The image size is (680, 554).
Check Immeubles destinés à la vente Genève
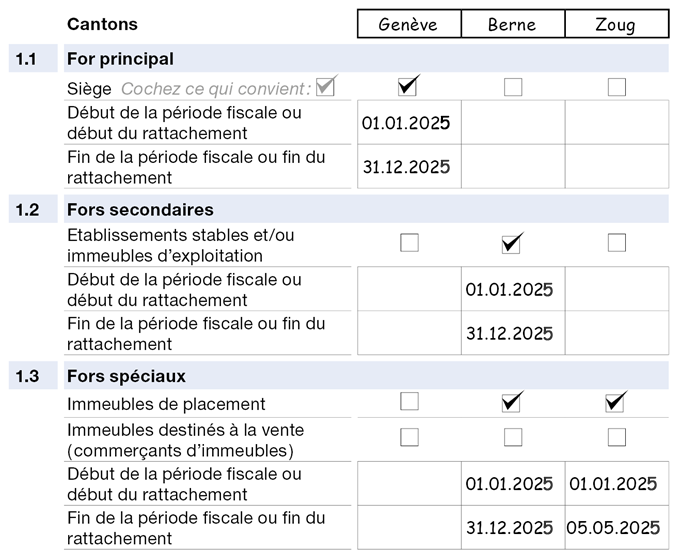409,437
